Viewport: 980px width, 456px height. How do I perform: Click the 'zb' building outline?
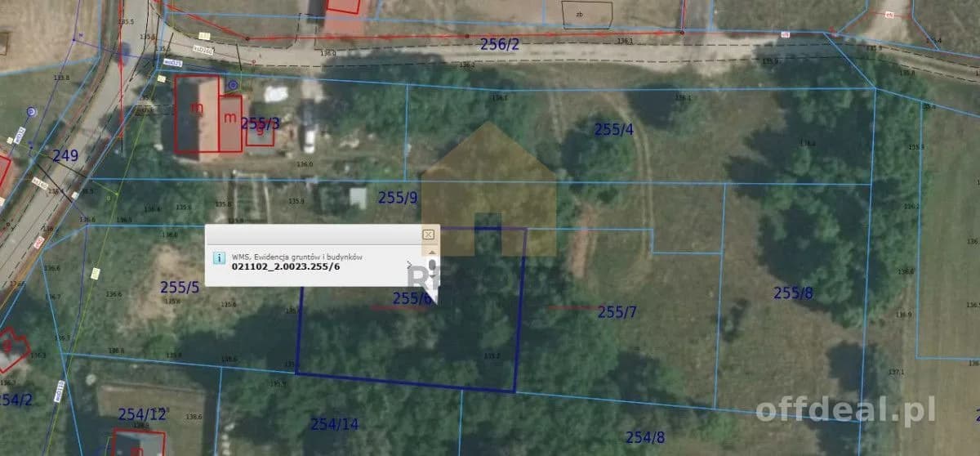(587, 15)
